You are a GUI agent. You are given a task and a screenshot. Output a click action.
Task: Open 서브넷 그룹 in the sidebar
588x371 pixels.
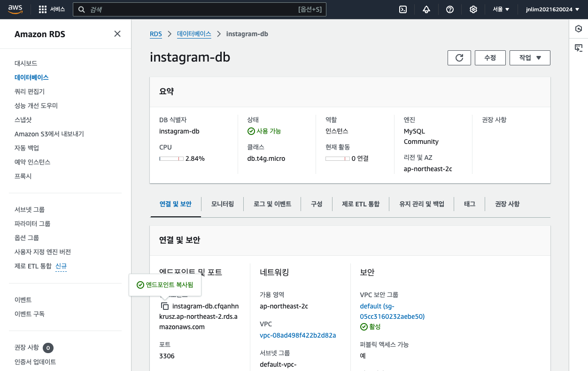click(x=30, y=209)
